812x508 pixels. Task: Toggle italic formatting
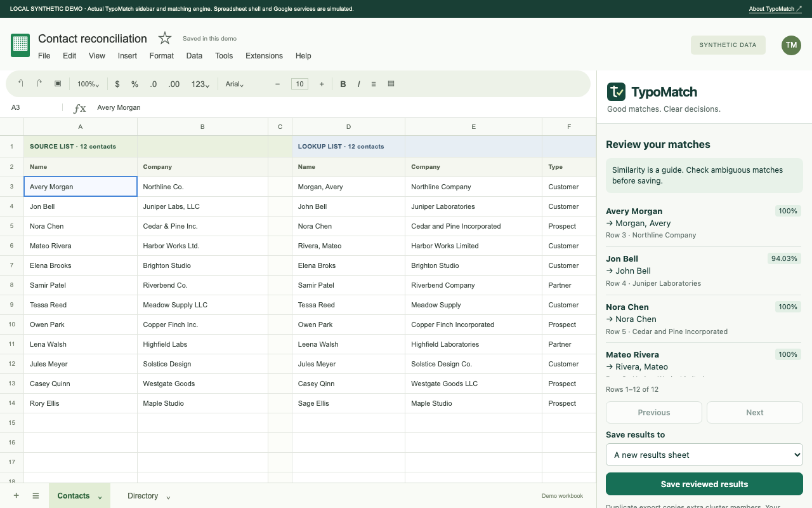[x=358, y=84]
